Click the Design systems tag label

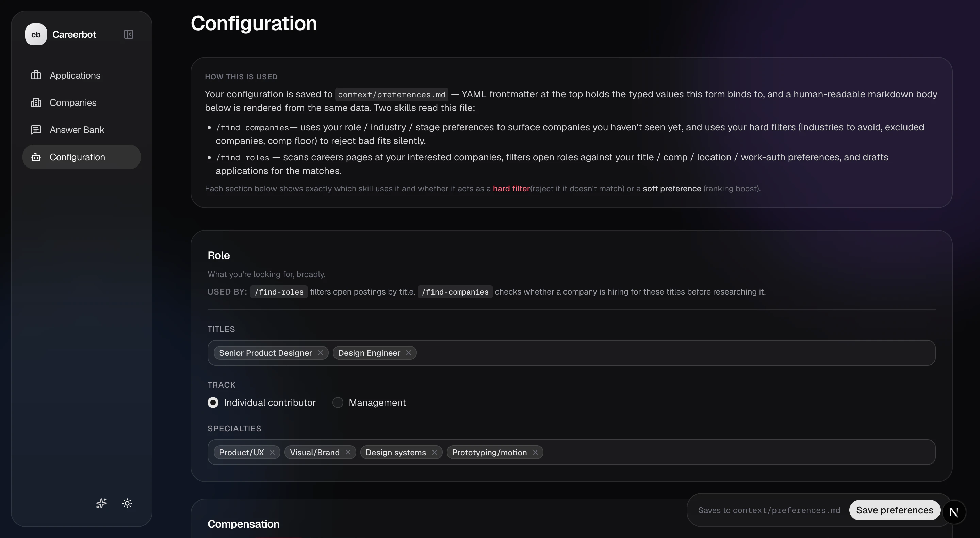coord(396,452)
